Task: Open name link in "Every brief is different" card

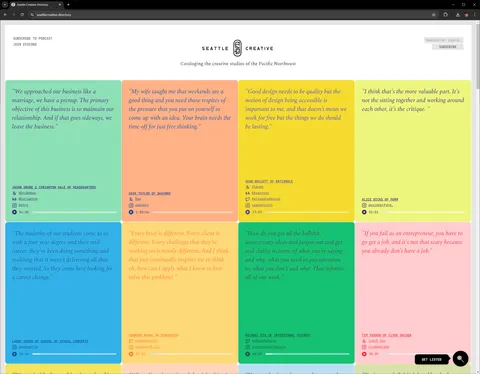Action: coord(153,335)
